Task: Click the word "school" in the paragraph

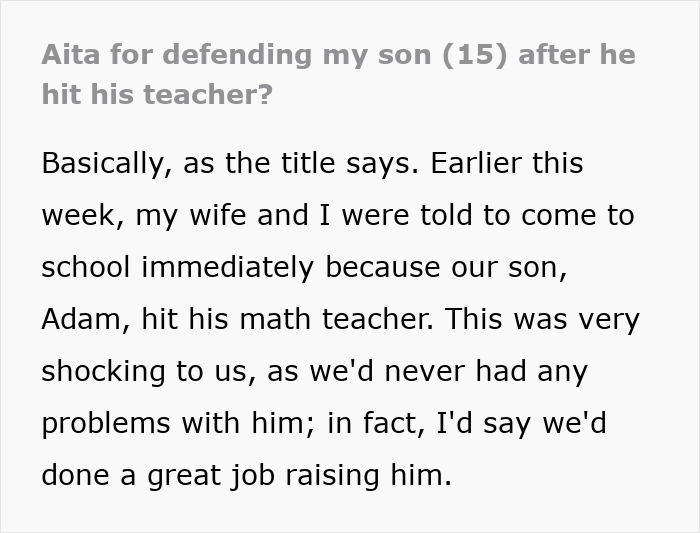Action: pyautogui.click(x=86, y=267)
